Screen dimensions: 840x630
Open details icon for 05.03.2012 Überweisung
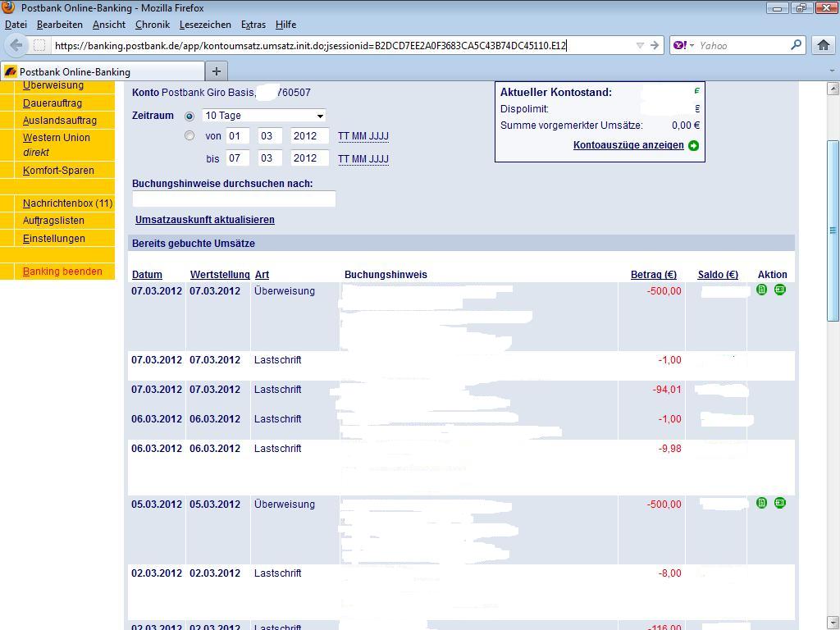click(x=761, y=503)
